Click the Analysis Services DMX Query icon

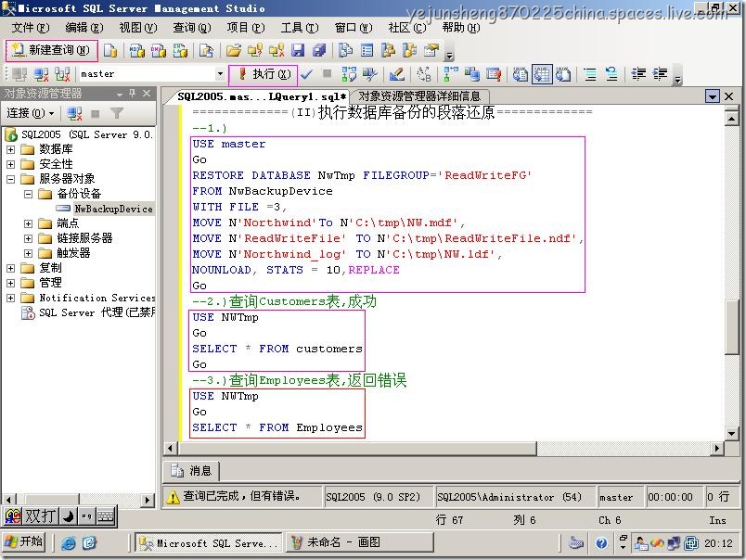[x=159, y=50]
